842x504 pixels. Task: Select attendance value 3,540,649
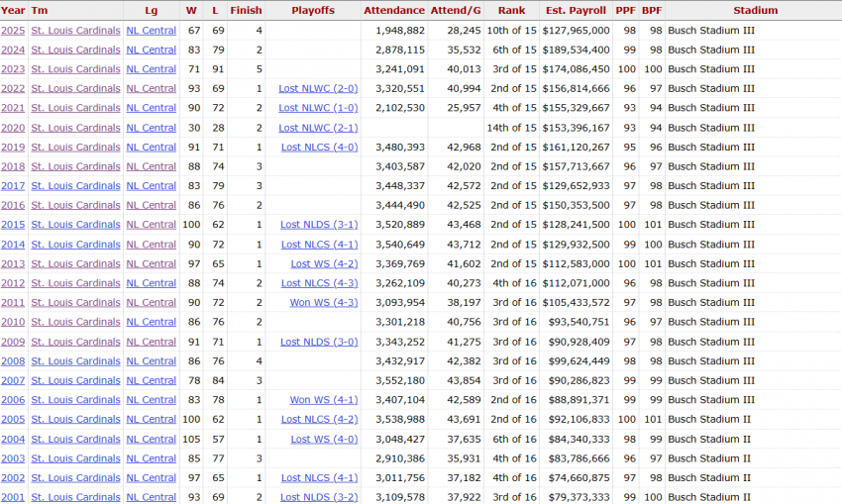click(400, 245)
